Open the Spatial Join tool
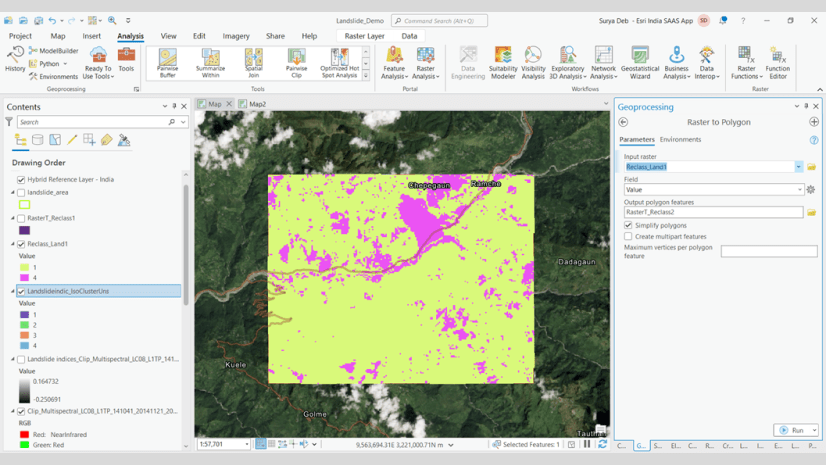 point(253,63)
